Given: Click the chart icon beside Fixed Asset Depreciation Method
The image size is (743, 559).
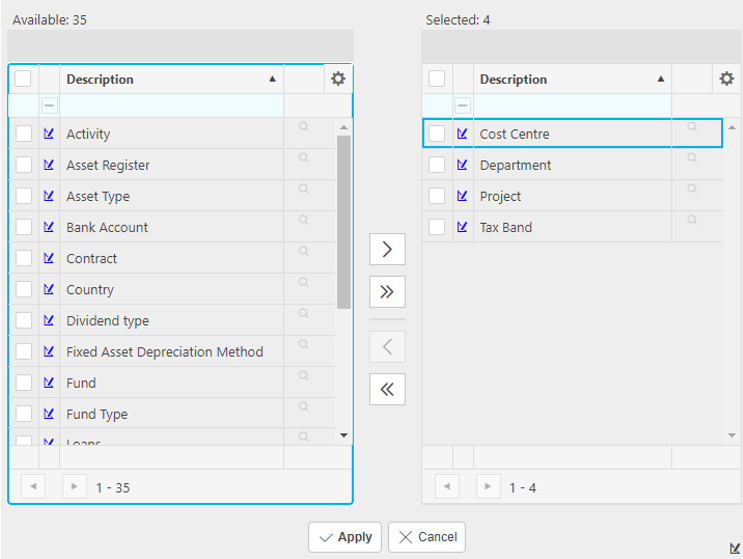Looking at the screenshot, I should 49,352.
